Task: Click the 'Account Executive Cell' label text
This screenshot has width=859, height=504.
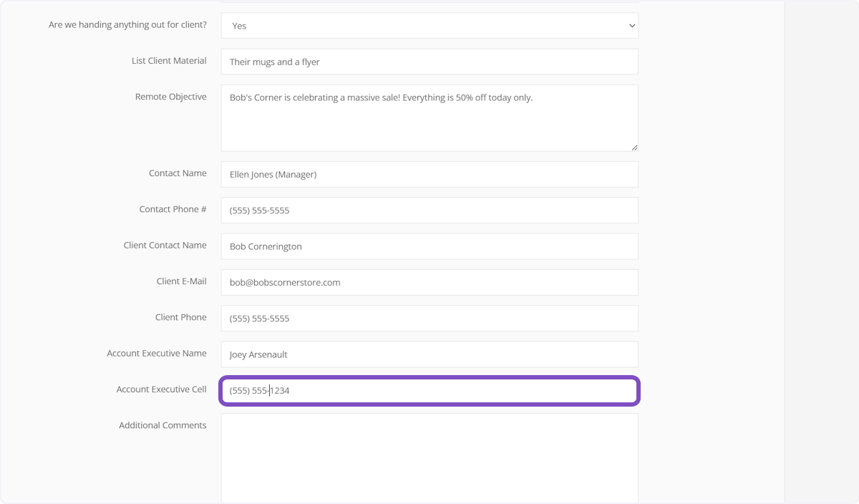Action: pyautogui.click(x=161, y=389)
